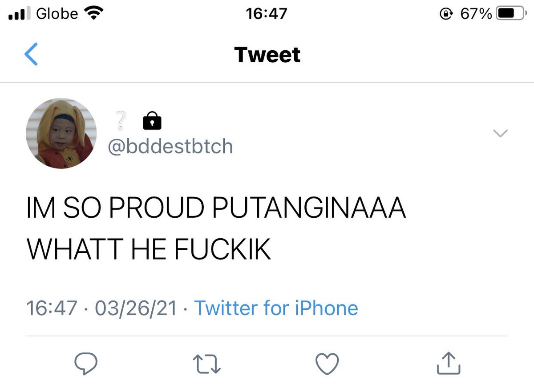Viewport: 534px width, 392px height.
Task: Tap the question mark display name
Action: [x=120, y=120]
